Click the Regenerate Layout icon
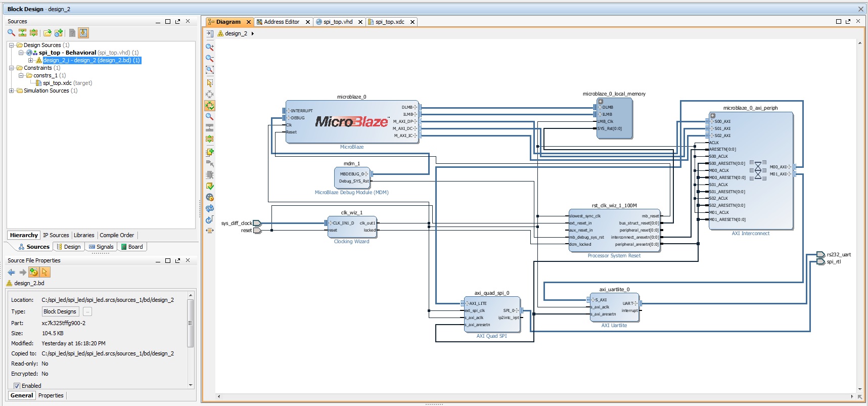The image size is (868, 406). click(210, 208)
